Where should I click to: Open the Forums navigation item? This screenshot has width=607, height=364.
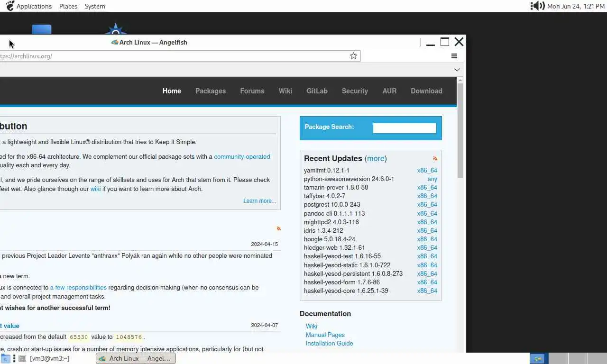[252, 91]
